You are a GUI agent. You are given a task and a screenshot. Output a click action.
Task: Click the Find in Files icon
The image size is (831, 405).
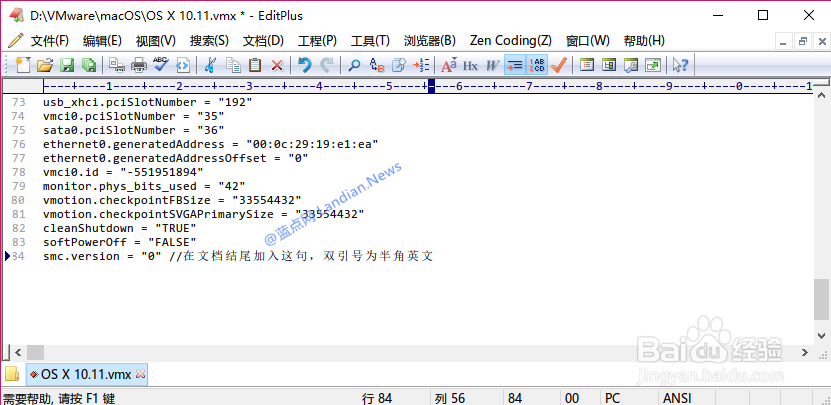(399, 65)
